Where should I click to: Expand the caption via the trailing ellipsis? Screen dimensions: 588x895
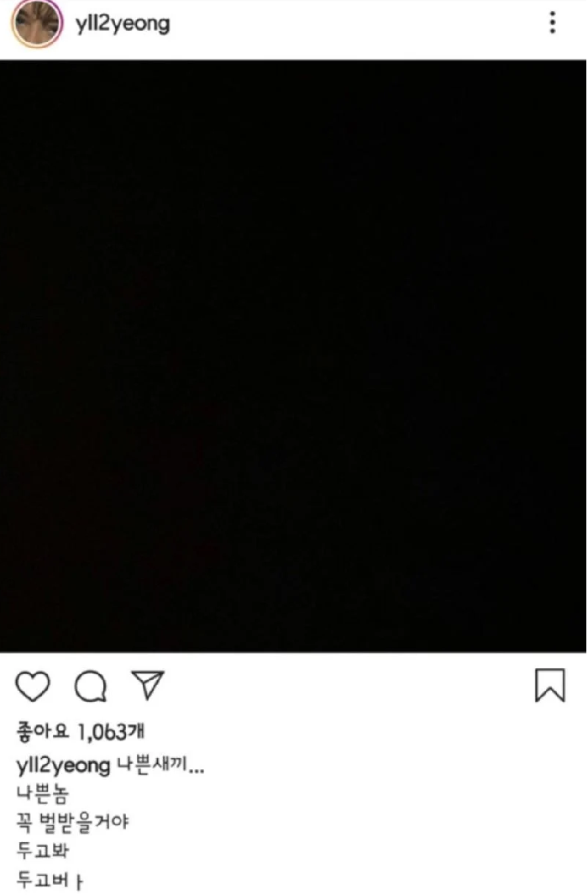tap(197, 770)
